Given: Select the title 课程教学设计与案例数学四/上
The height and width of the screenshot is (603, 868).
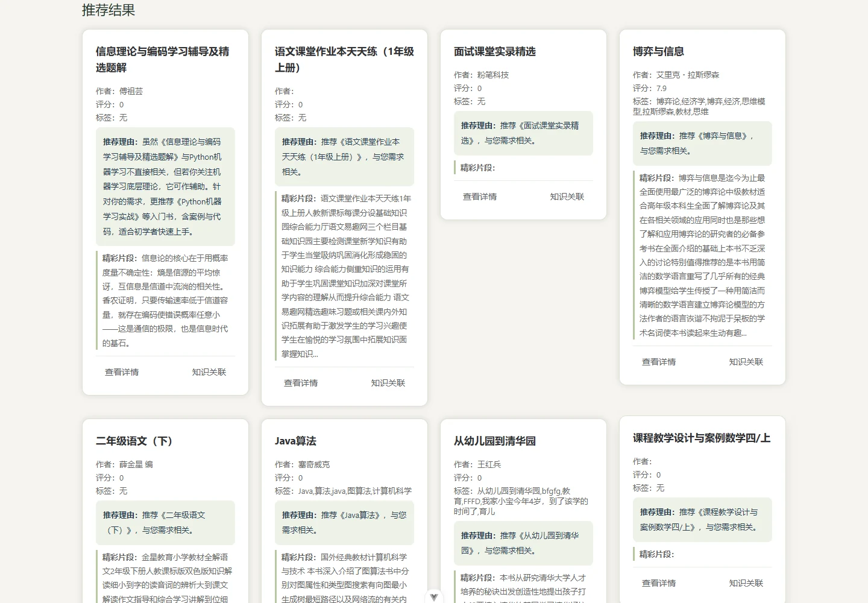Looking at the screenshot, I should pyautogui.click(x=702, y=438).
